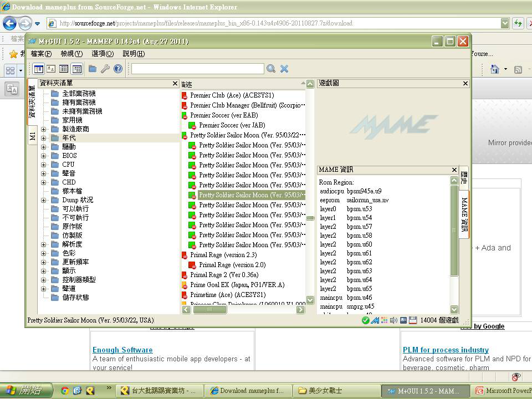Click the green checkmark status icon
Screen dimensions: 532x399
pos(365,320)
